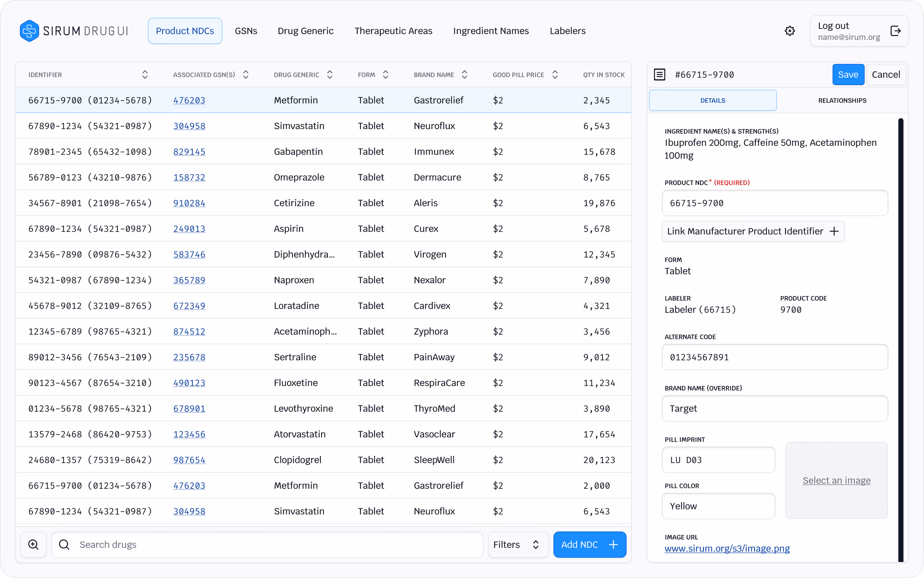Open the www.sirum.org/s3/image.png link
The width and height of the screenshot is (924, 578).
[x=727, y=548]
